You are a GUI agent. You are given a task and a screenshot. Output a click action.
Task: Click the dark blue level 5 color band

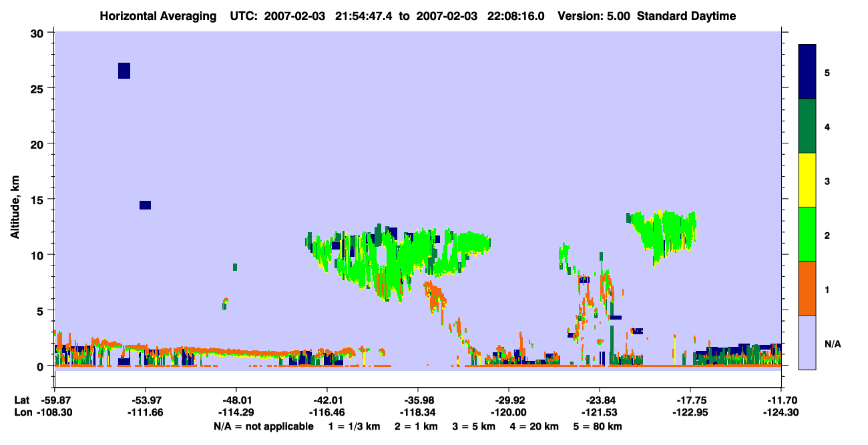(x=807, y=71)
